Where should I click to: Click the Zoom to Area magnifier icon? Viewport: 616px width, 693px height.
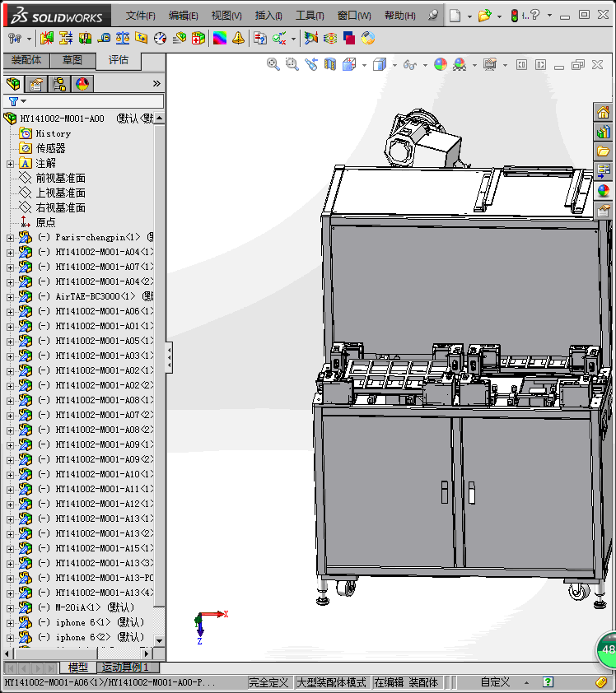(x=292, y=64)
